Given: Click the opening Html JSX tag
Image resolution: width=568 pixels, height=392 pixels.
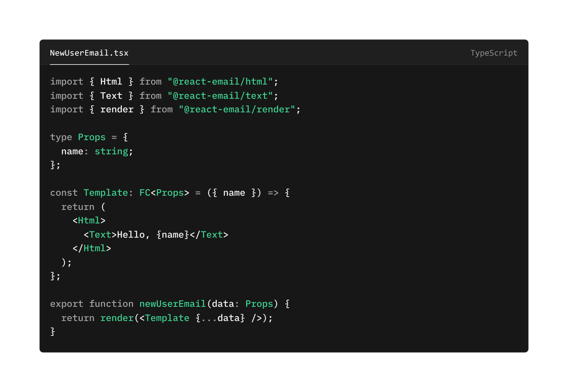Looking at the screenshot, I should coord(89,221).
